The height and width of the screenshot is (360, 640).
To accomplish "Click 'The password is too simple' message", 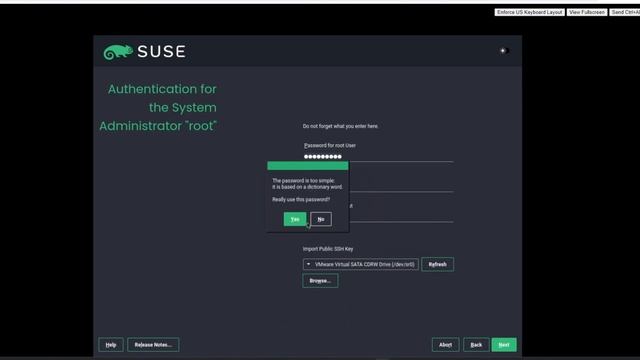I will 303,180.
